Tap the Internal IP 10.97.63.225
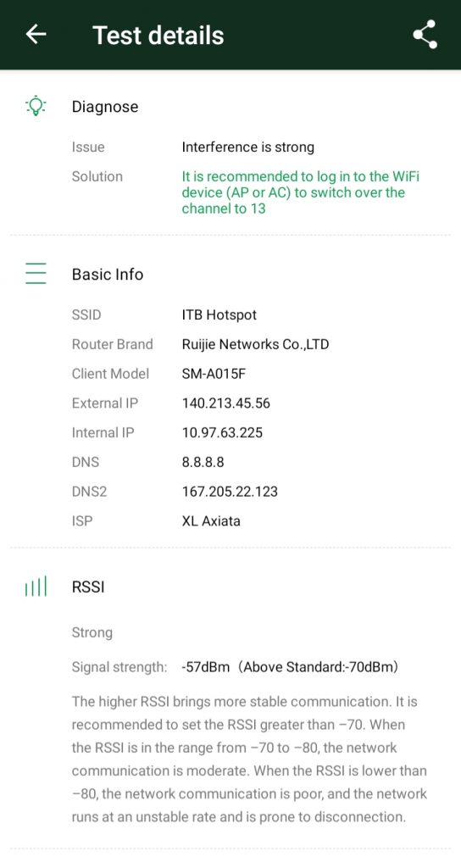This screenshot has width=461, height=868. tap(222, 432)
